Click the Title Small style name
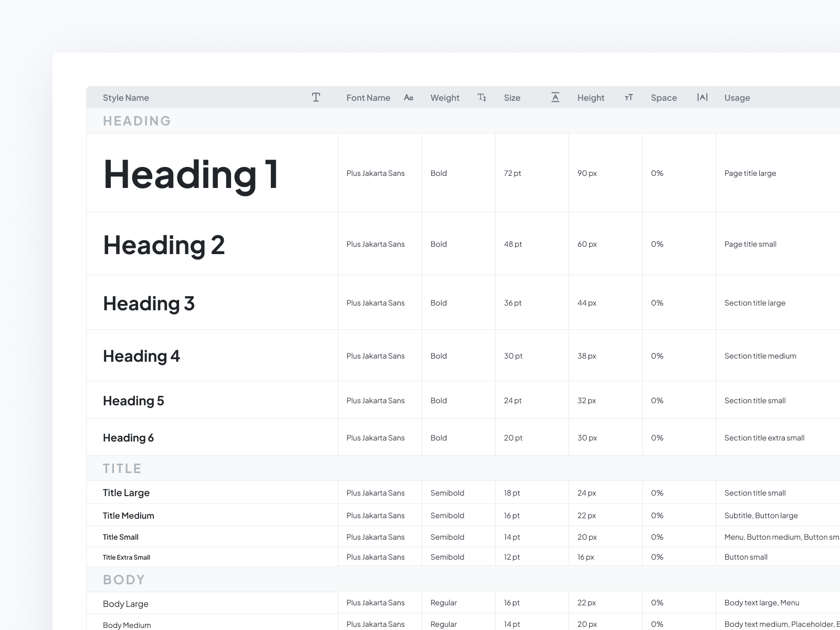This screenshot has width=840, height=630. click(x=121, y=537)
